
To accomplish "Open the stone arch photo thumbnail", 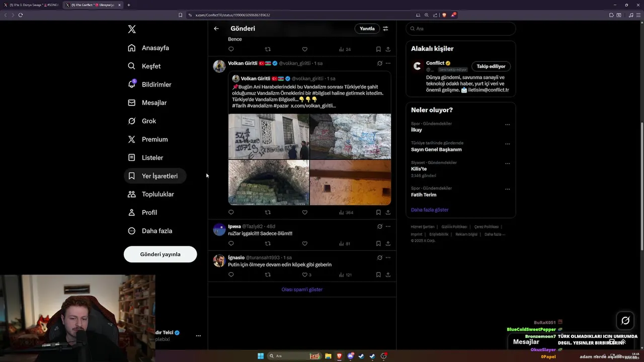I will tap(269, 183).
